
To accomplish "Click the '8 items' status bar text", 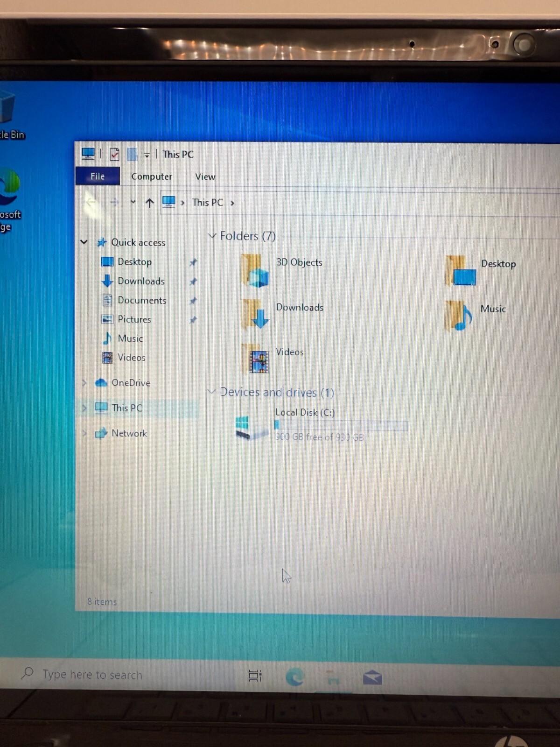I will click(102, 602).
